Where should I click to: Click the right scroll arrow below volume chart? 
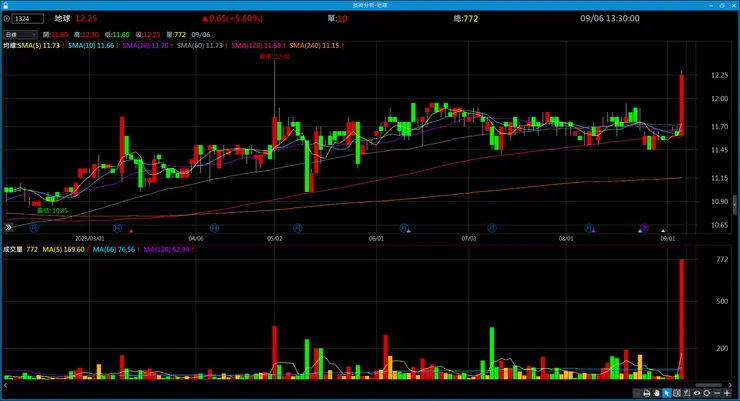(x=731, y=385)
